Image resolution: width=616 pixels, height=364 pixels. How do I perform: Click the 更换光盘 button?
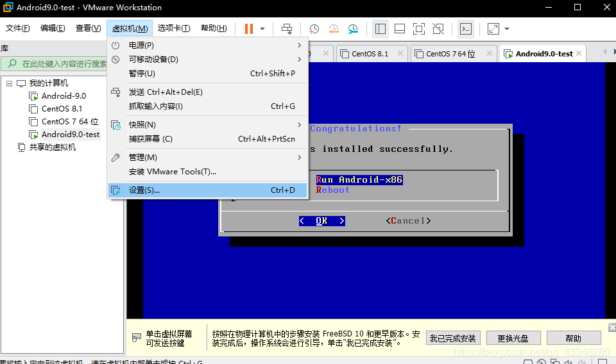513,338
